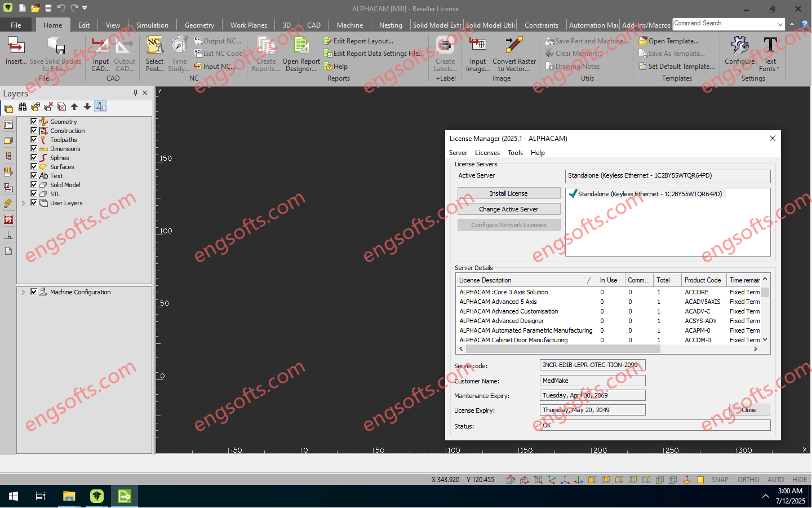Expand the Machine Configuration node
This screenshot has height=508, width=812.
point(23,292)
